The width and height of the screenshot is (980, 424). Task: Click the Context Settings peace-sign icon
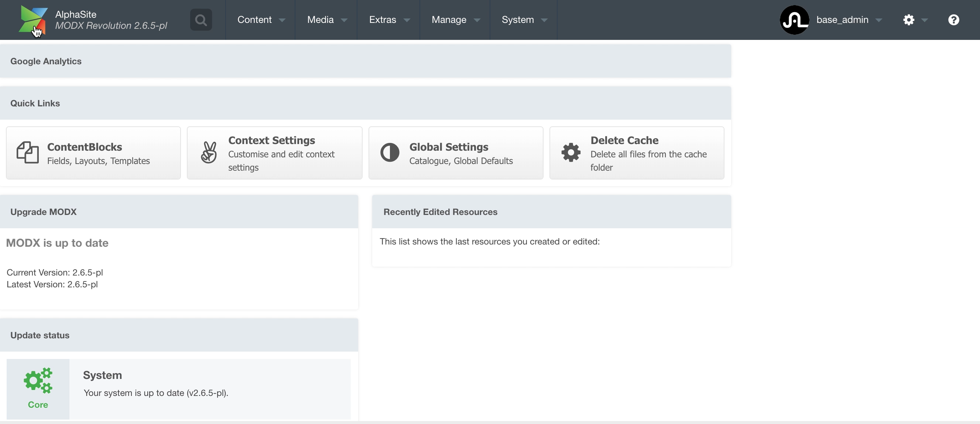(x=209, y=152)
